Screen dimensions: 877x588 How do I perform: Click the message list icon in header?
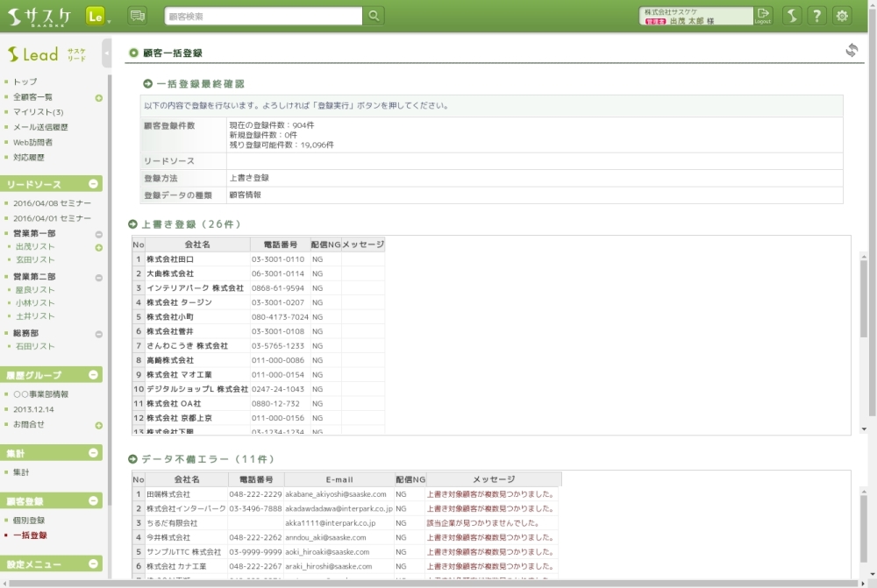[138, 16]
